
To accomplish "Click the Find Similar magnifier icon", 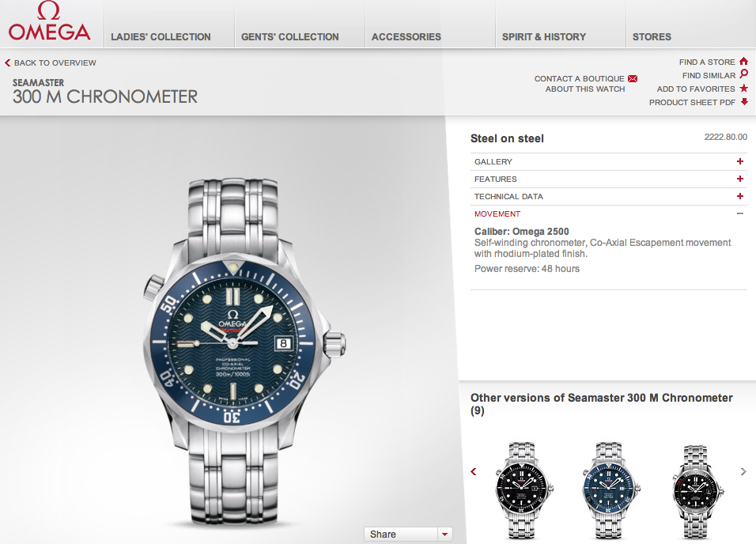I will (744, 74).
